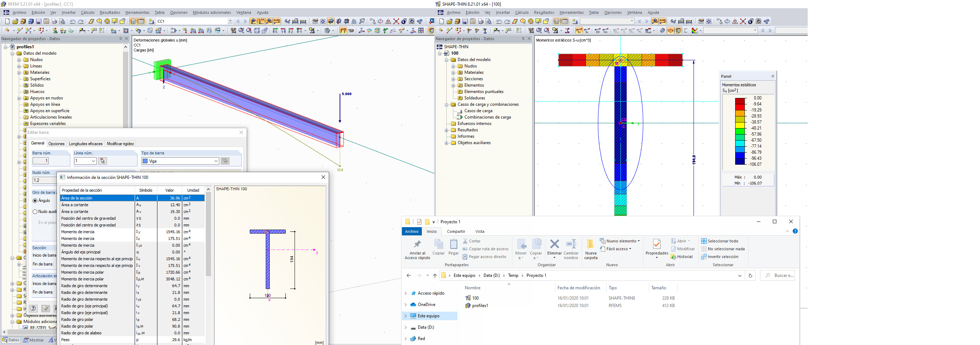This screenshot has width=980, height=345.
Task: Click Copiar ruta de acceso
Action: tap(485, 249)
